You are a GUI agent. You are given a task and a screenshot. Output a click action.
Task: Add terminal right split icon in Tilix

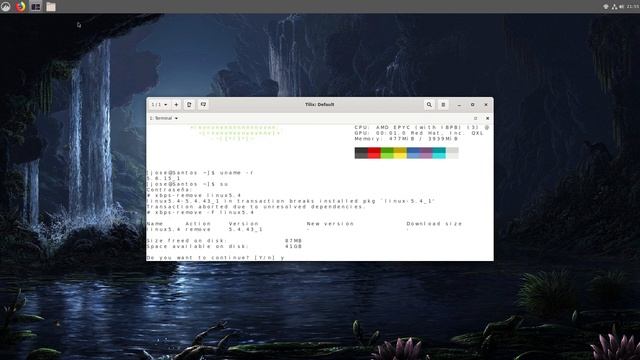pyautogui.click(x=189, y=104)
